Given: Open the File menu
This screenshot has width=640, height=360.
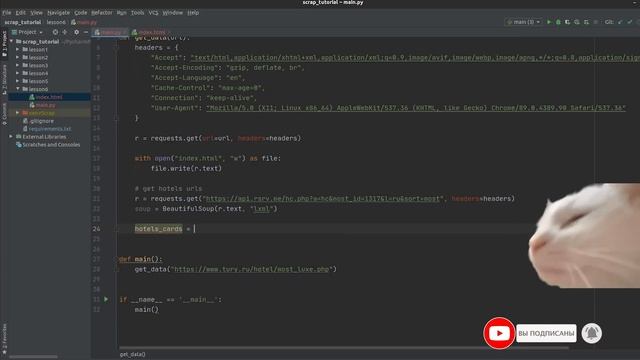Looking at the screenshot, I should point(7,13).
